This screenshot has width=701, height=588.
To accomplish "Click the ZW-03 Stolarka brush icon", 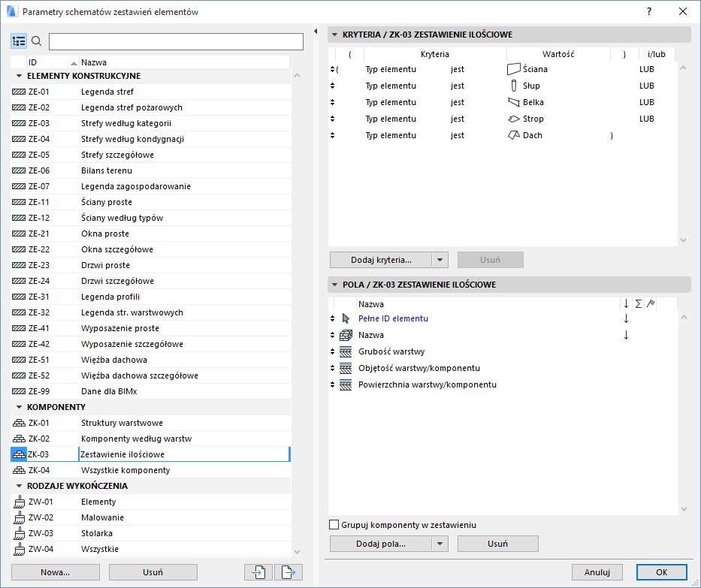I will 19,533.
